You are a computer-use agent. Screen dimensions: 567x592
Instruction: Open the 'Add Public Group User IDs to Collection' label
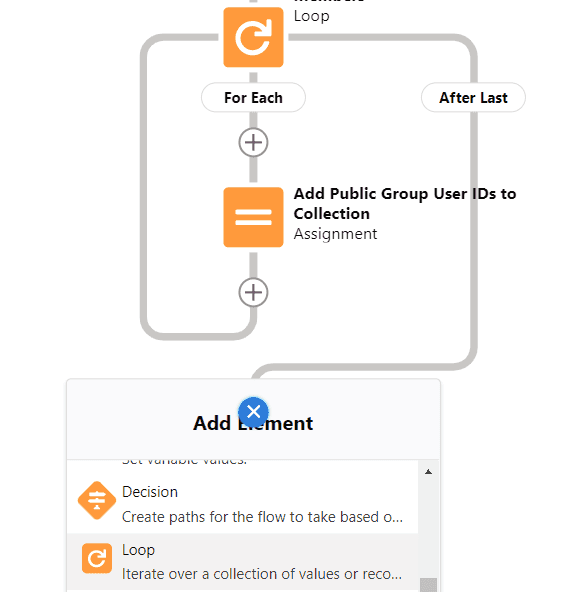[x=405, y=204]
